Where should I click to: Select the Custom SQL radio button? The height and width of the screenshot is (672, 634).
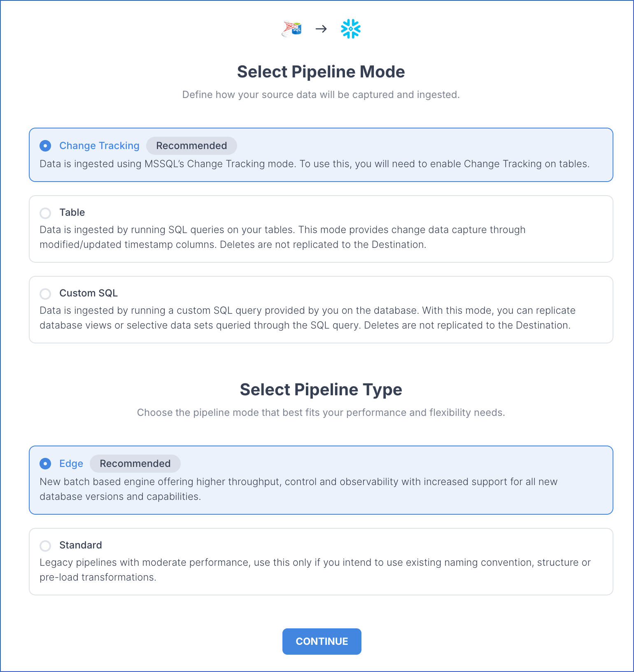click(x=45, y=294)
